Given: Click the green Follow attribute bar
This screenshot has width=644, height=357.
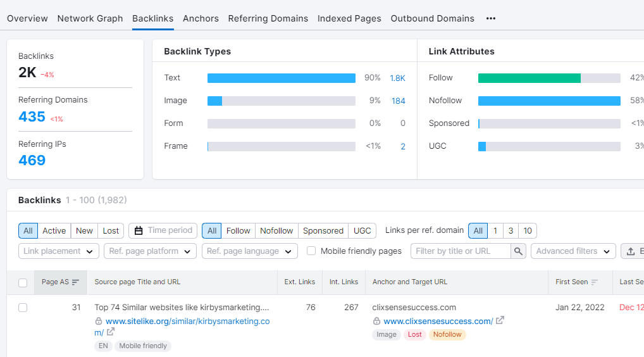Looking at the screenshot, I should (x=529, y=78).
